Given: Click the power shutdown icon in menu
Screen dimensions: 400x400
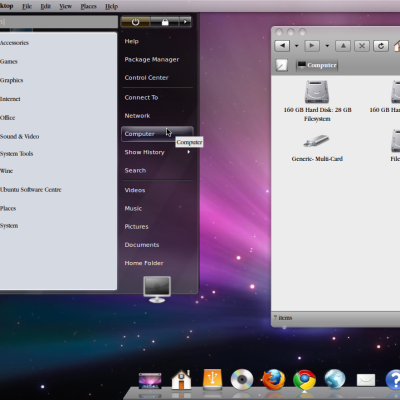Looking at the screenshot, I should [135, 22].
